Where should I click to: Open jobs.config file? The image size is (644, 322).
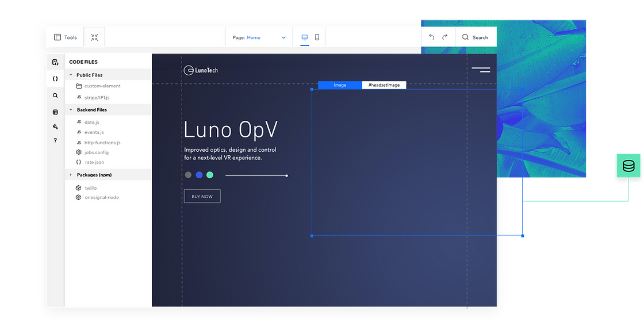tap(97, 152)
